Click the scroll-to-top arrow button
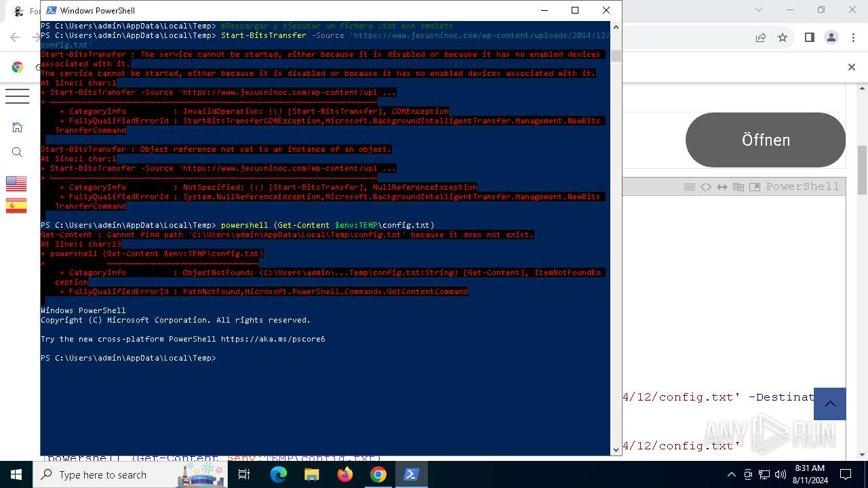The image size is (868, 488). (x=830, y=404)
